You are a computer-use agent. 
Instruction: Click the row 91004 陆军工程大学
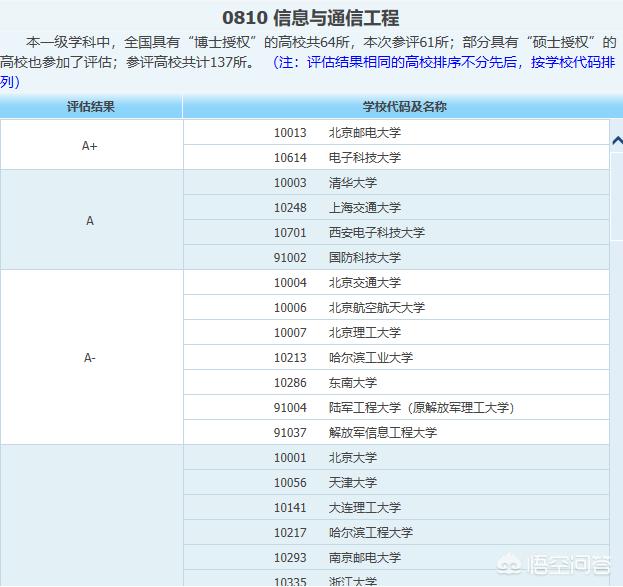coord(396,408)
